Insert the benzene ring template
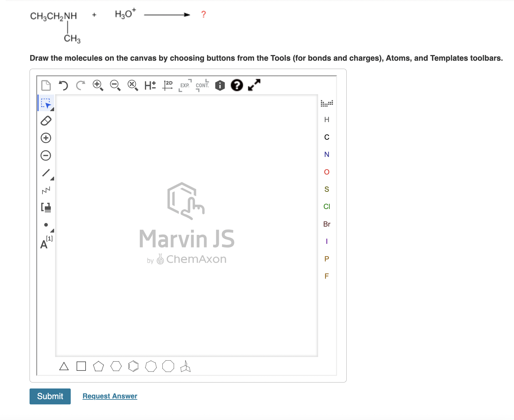 133,366
